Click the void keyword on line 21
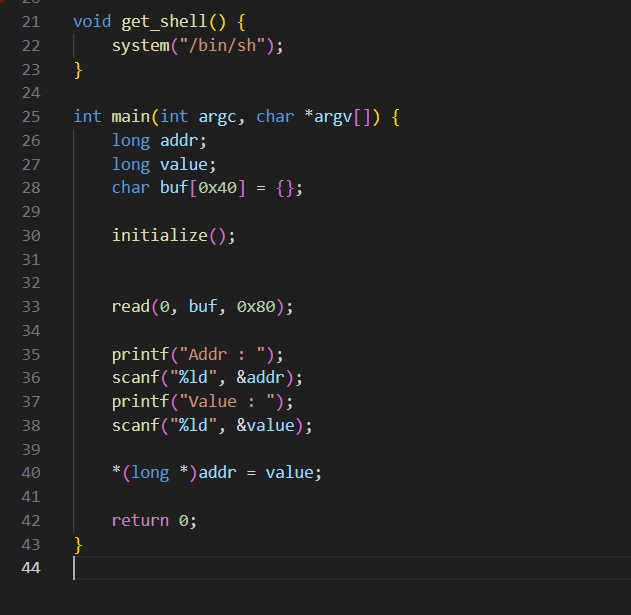The height and width of the screenshot is (615, 631). (x=92, y=22)
